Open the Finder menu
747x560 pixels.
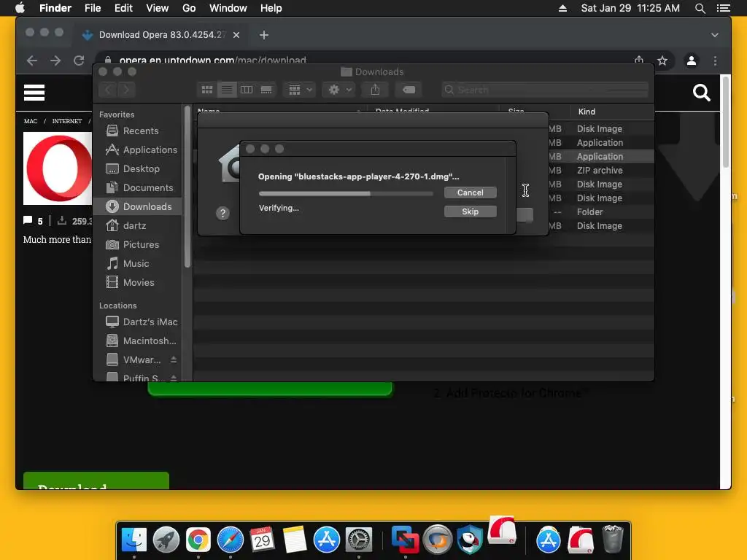[55, 8]
